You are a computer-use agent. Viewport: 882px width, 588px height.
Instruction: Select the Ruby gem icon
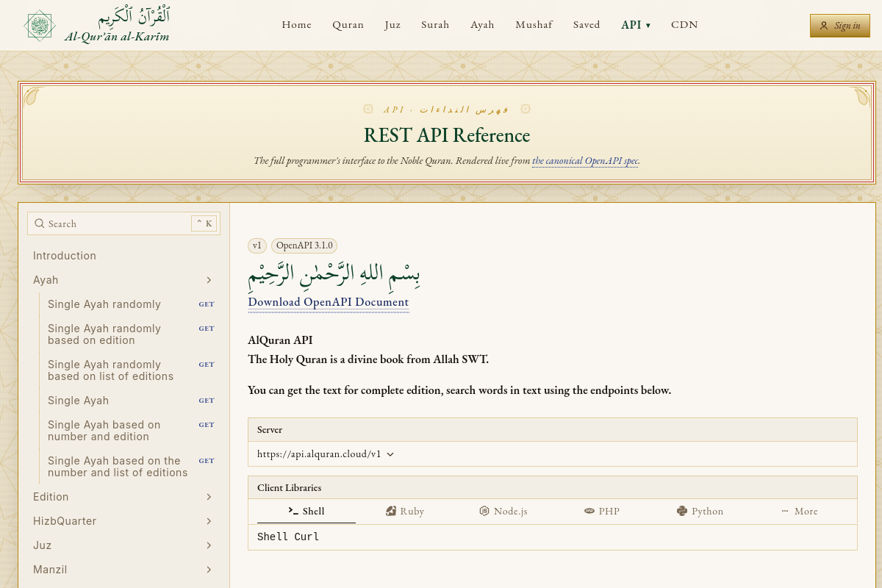(391, 511)
